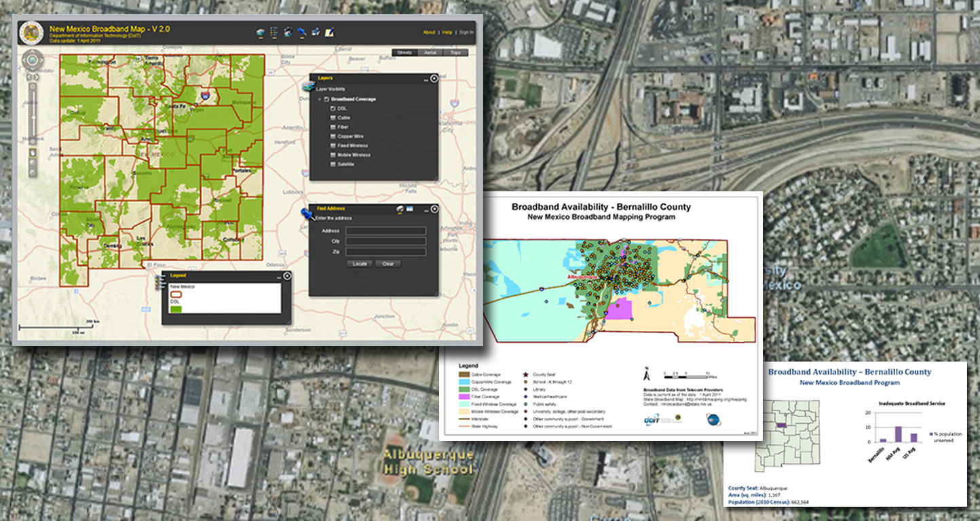This screenshot has height=521, width=980.
Task: Click the third toolbar icon beside Legend tool
Action: [x=288, y=32]
